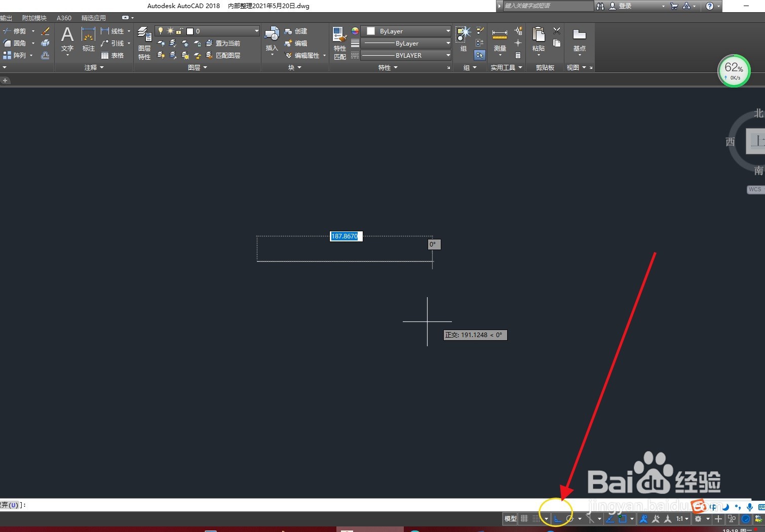Select the 圆角 (Fillet) tool
The width and height of the screenshot is (765, 532).
pyautogui.click(x=14, y=43)
